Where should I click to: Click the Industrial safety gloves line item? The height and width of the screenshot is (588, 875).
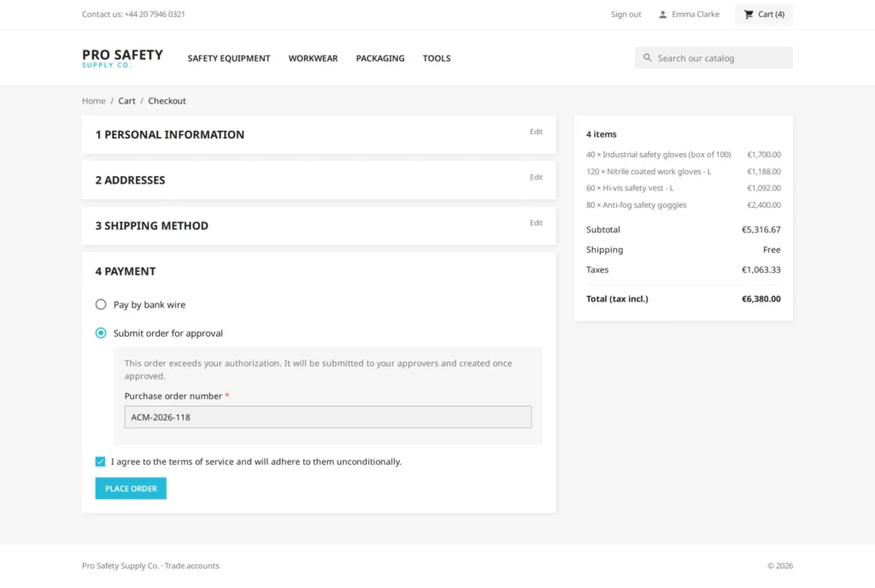(x=683, y=155)
